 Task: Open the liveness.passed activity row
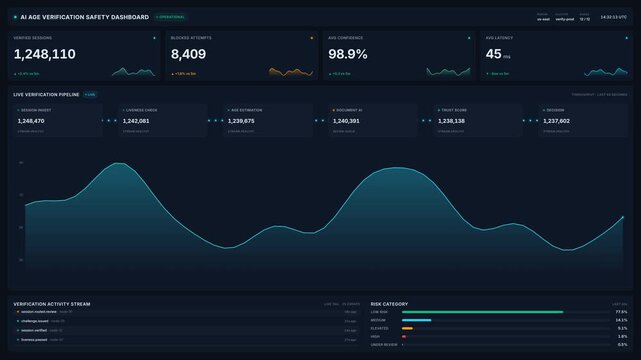186,340
